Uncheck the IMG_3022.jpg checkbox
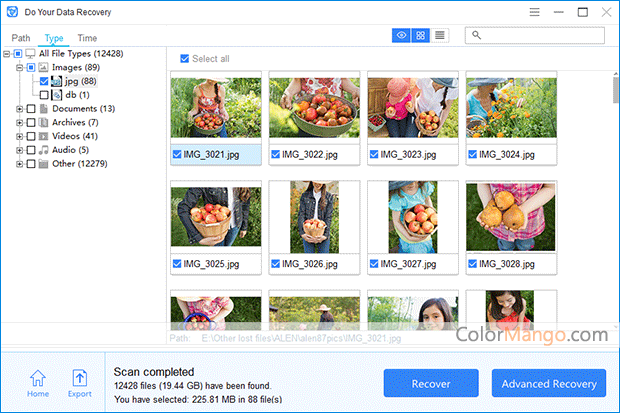 click(x=275, y=155)
